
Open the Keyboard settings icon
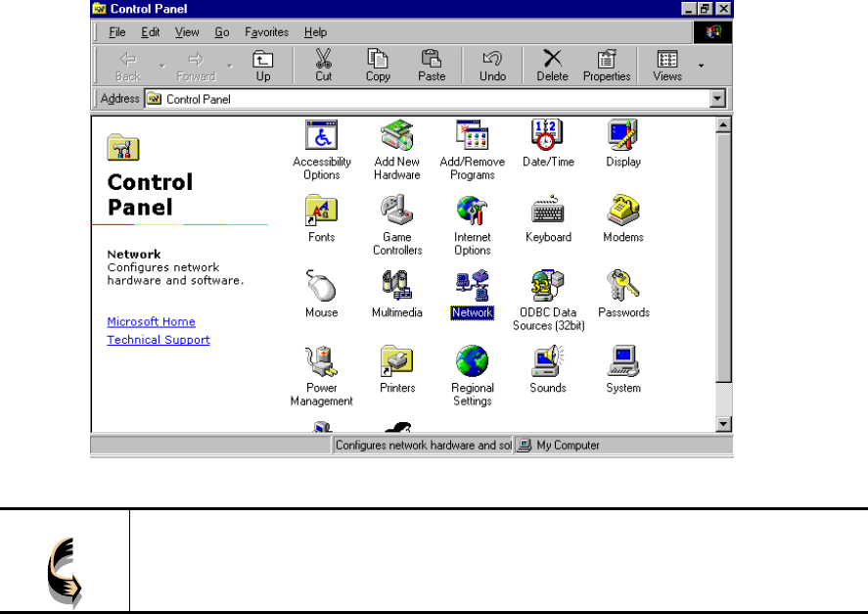click(548, 218)
